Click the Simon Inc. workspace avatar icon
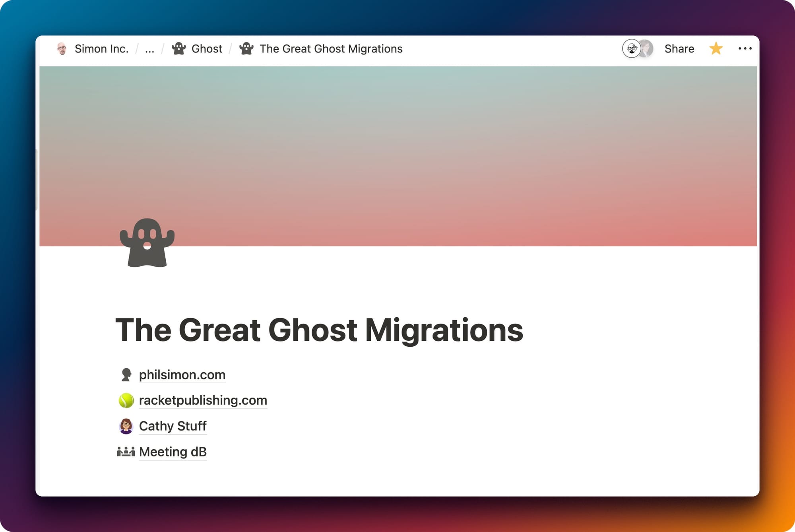 (x=62, y=49)
